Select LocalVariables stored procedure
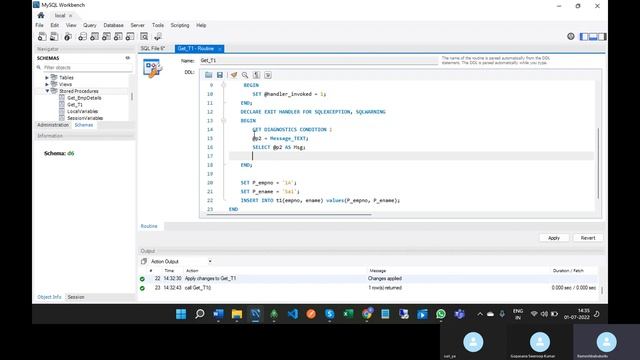This screenshot has width=640, height=360. pyautogui.click(x=82, y=111)
